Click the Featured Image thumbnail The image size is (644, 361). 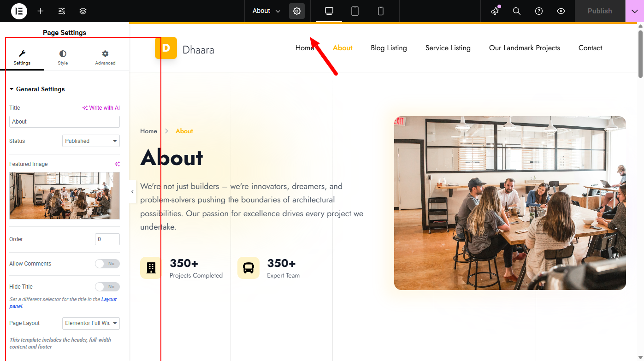(x=65, y=195)
